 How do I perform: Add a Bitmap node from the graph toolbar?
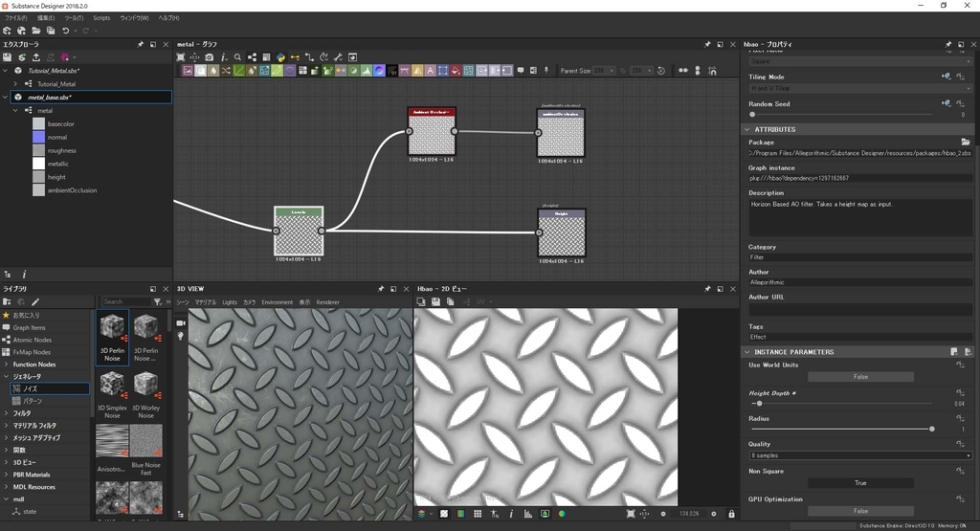click(188, 71)
